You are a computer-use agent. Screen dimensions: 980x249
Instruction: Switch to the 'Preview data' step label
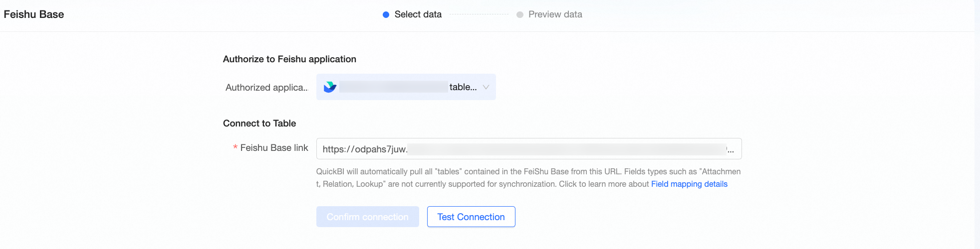click(x=555, y=14)
